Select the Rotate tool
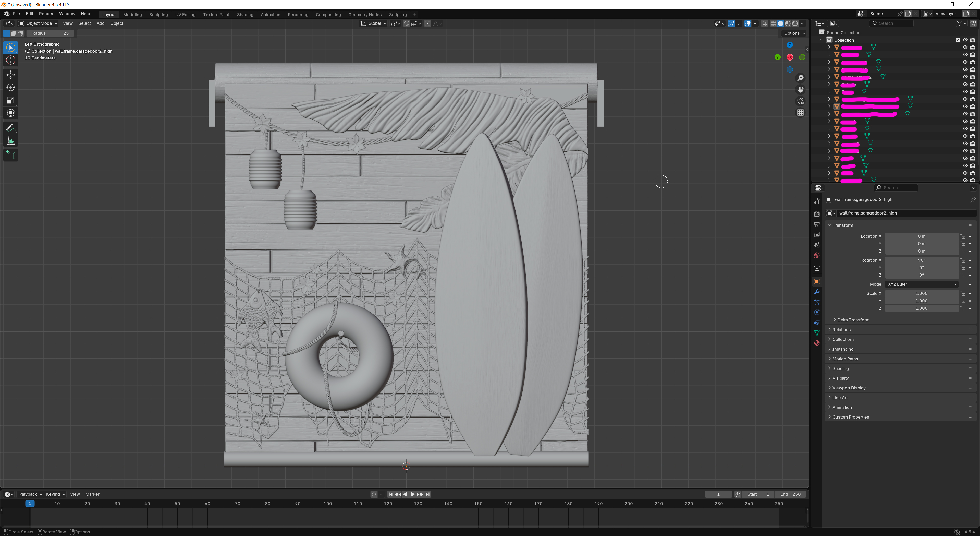This screenshot has height=536, width=980. 11,87
